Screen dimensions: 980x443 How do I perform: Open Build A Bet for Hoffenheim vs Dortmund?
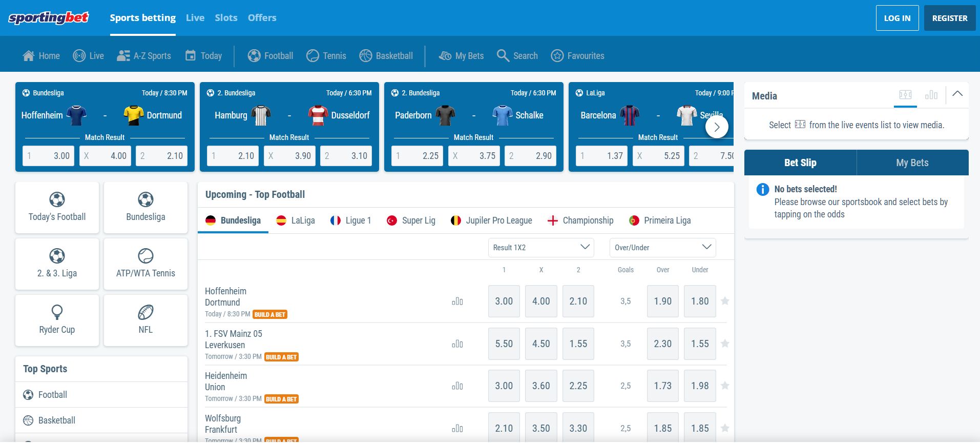(x=270, y=315)
